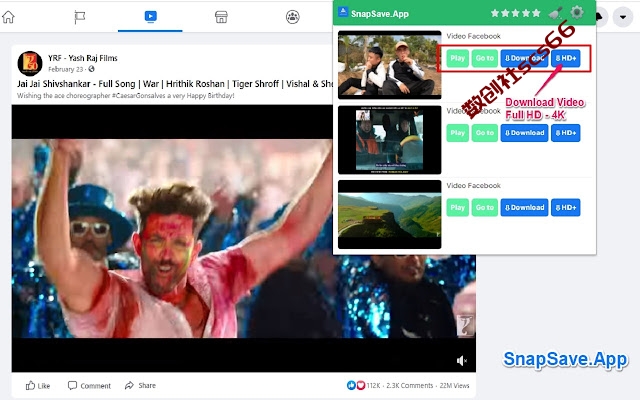This screenshot has width=640, height=400.
Task: Open the Pages flag icon
Action: (x=80, y=17)
